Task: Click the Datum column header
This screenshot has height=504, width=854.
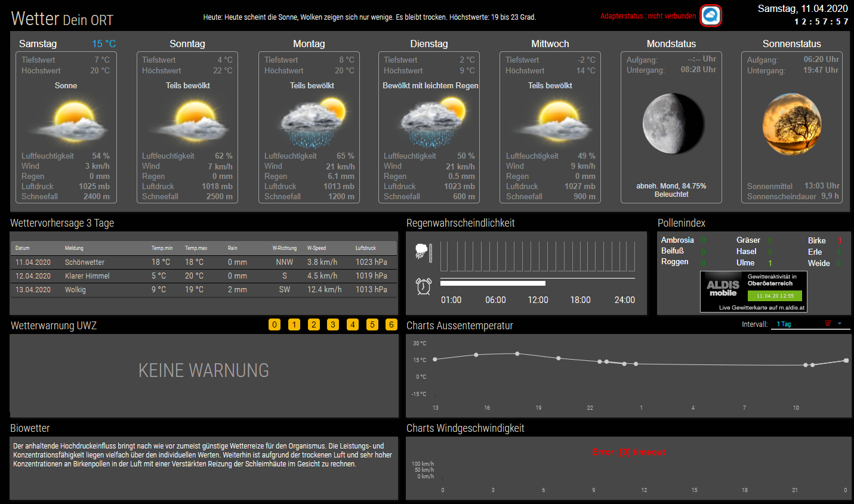Action: click(x=22, y=248)
